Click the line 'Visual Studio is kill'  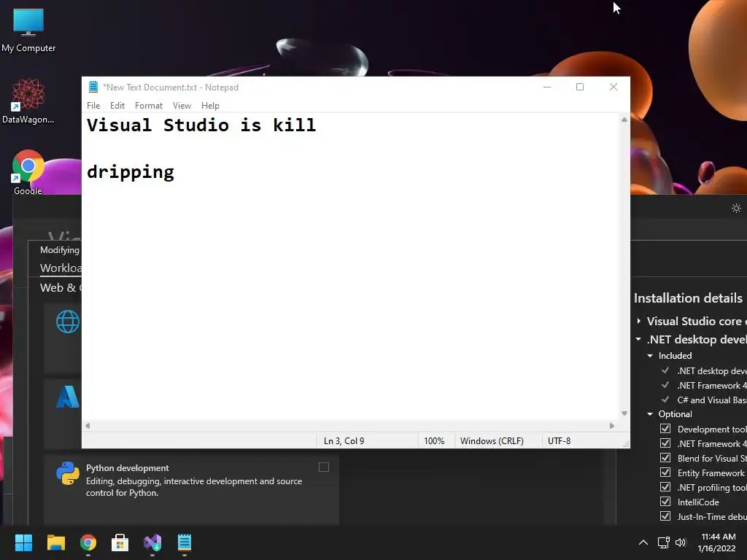[201, 125]
